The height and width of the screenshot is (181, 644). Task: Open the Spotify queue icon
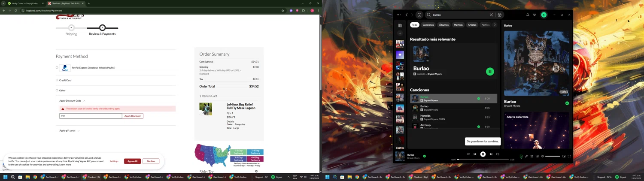tap(532, 157)
